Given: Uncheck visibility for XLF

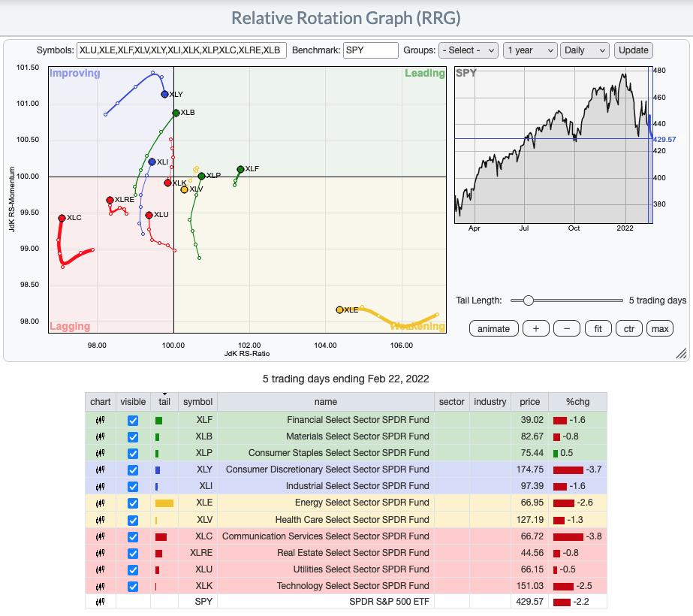Looking at the screenshot, I should click(133, 421).
